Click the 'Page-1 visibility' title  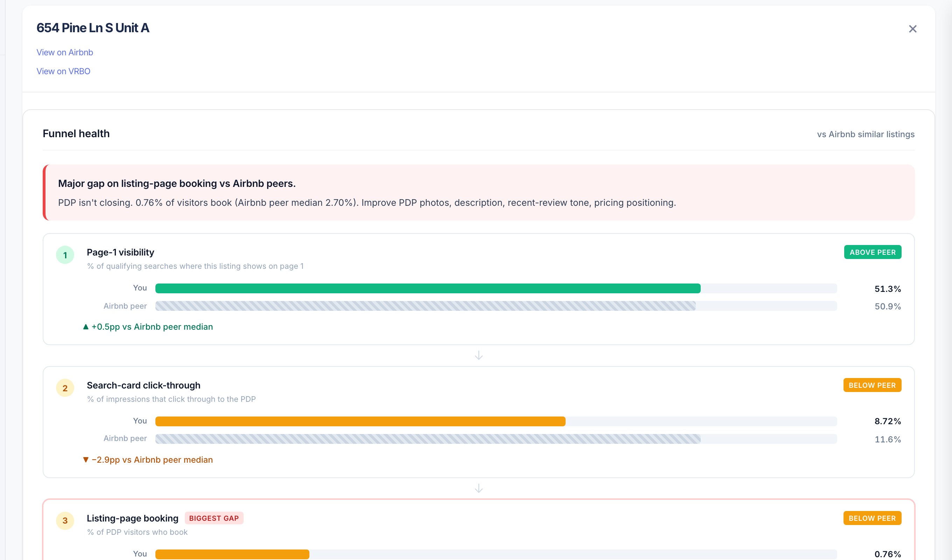pos(120,252)
